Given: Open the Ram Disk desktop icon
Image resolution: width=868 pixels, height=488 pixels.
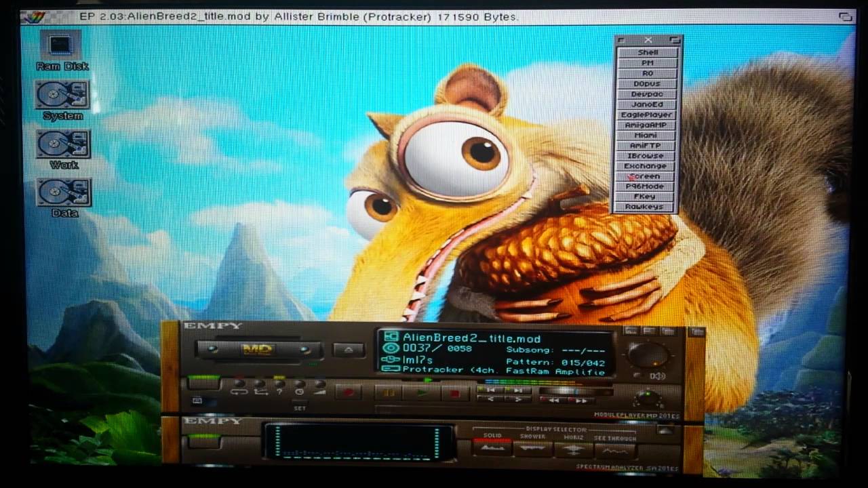Looking at the screenshot, I should 62,52.
